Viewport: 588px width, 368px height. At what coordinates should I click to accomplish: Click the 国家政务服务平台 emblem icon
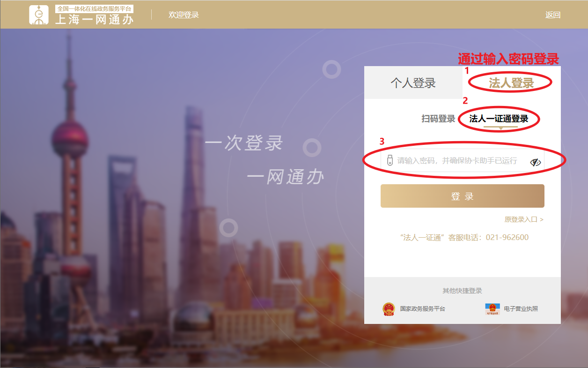tap(389, 309)
